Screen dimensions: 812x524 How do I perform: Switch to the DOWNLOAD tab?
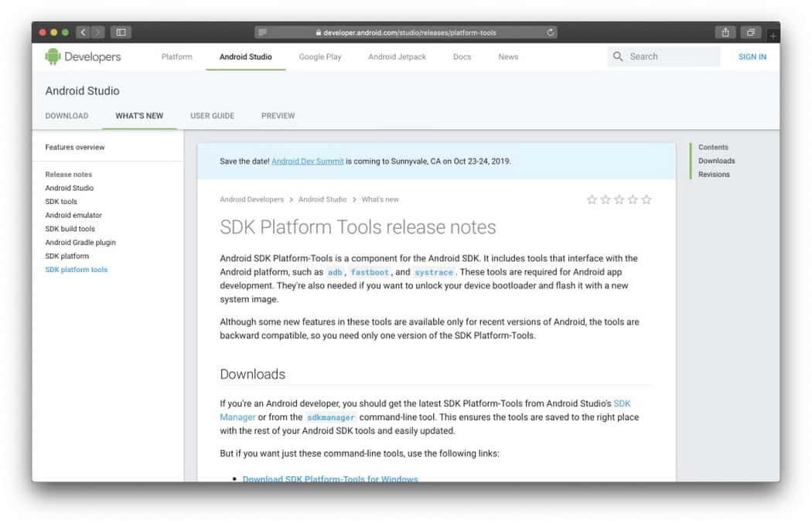(x=67, y=115)
